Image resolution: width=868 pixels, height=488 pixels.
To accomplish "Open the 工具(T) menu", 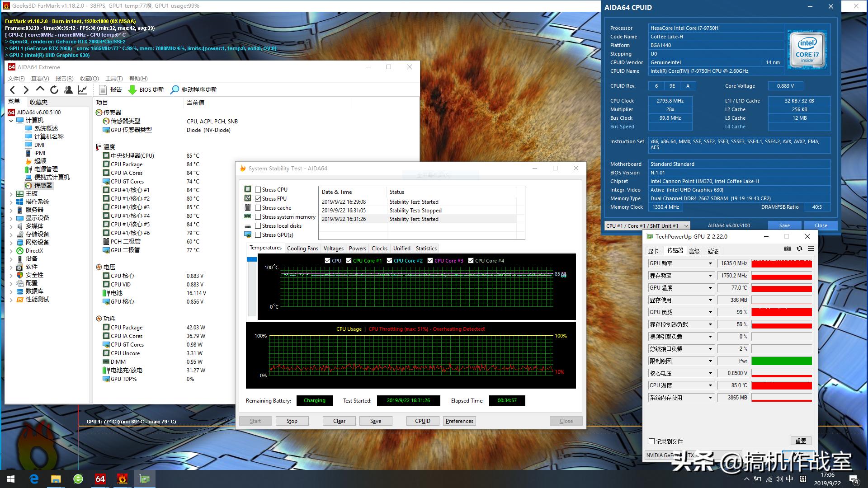I will tap(113, 79).
